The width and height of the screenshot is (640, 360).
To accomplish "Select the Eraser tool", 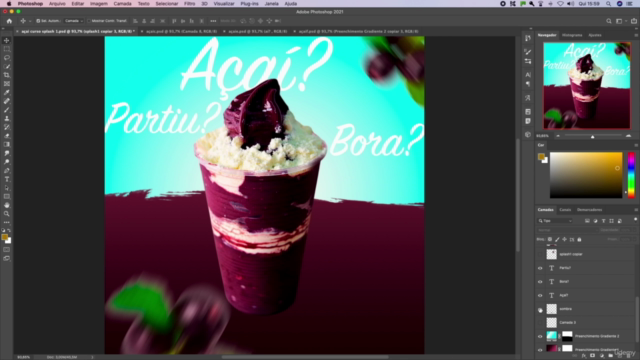I will click(x=7, y=136).
